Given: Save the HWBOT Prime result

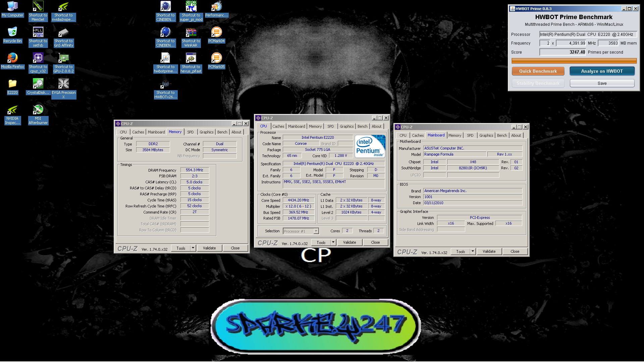Looking at the screenshot, I should (x=602, y=83).
